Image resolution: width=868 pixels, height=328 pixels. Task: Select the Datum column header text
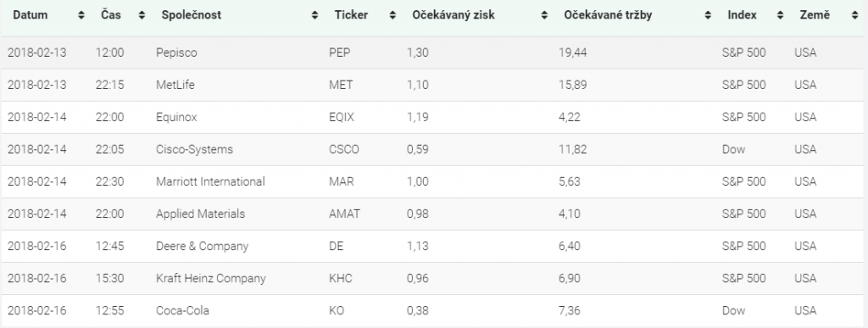(31, 15)
